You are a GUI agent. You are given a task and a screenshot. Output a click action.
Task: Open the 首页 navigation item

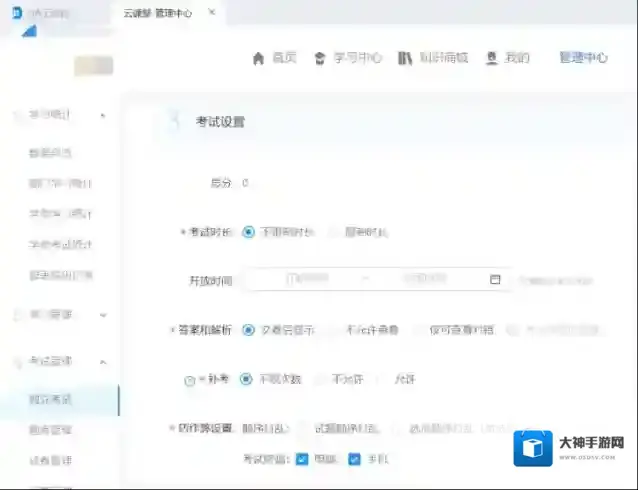click(x=284, y=58)
